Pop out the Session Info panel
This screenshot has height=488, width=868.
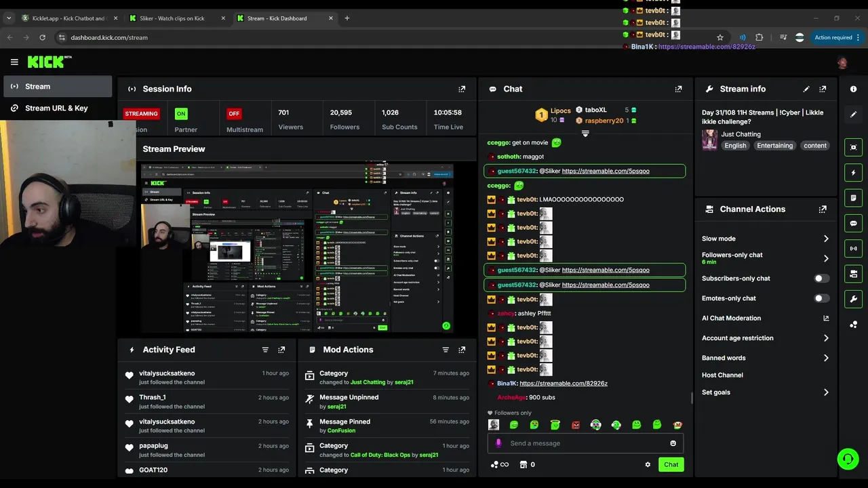click(462, 89)
